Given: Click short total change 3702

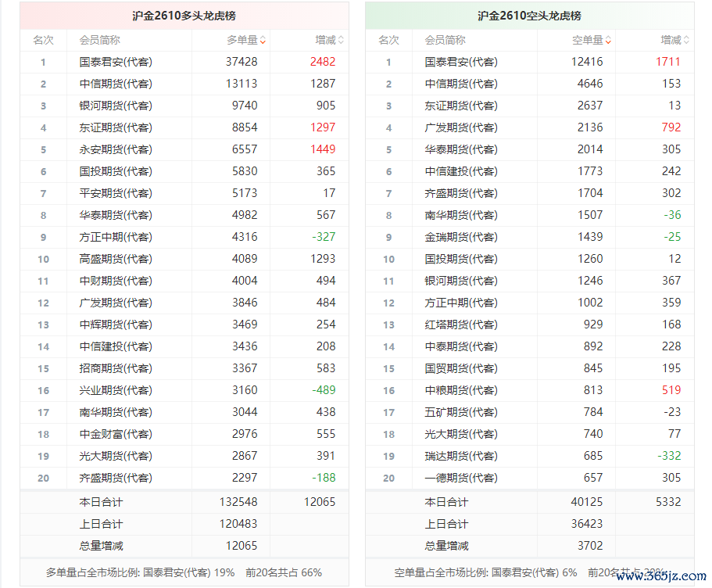Looking at the screenshot, I should [x=590, y=546].
